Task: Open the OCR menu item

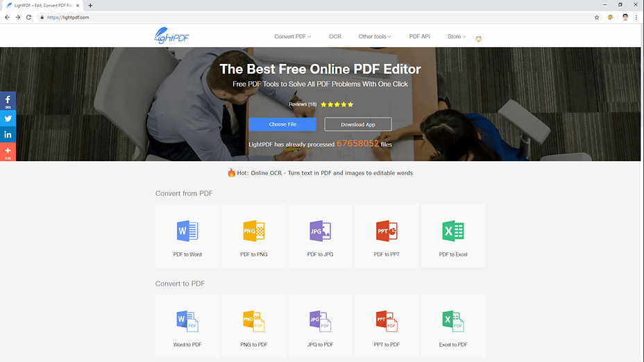Action: tap(334, 37)
